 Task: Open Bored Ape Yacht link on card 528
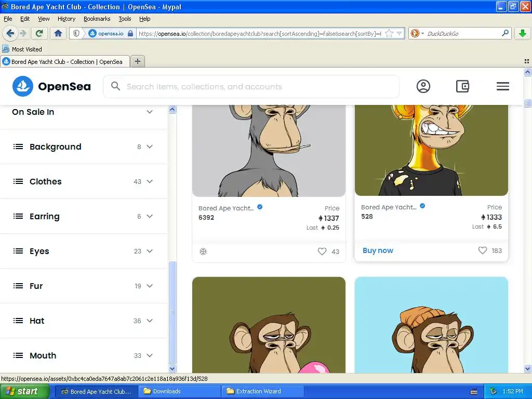pos(389,207)
